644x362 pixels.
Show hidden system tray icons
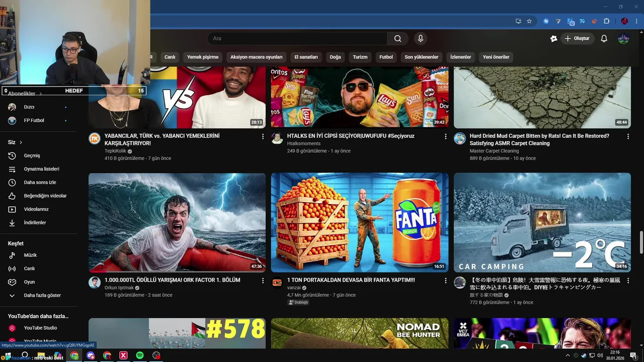[x=568, y=355]
